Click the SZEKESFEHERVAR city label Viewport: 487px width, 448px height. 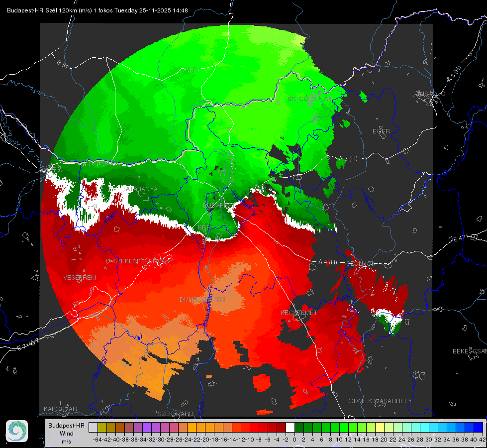(143, 261)
